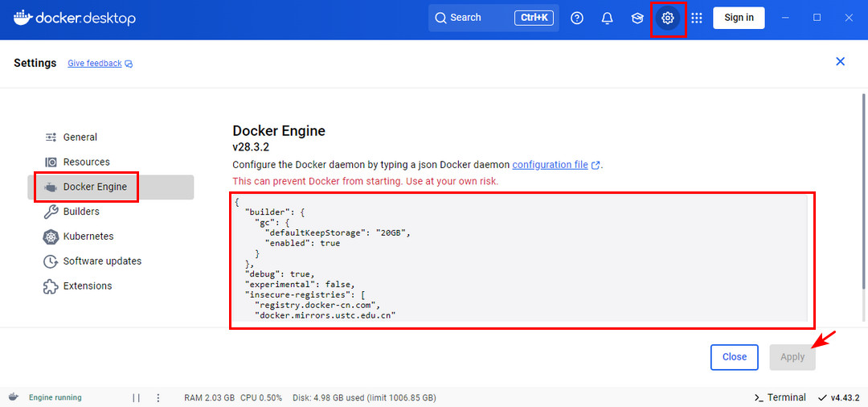The image size is (868, 407).
Task: Click the RAM 2.03 GB status
Action: [x=209, y=397]
